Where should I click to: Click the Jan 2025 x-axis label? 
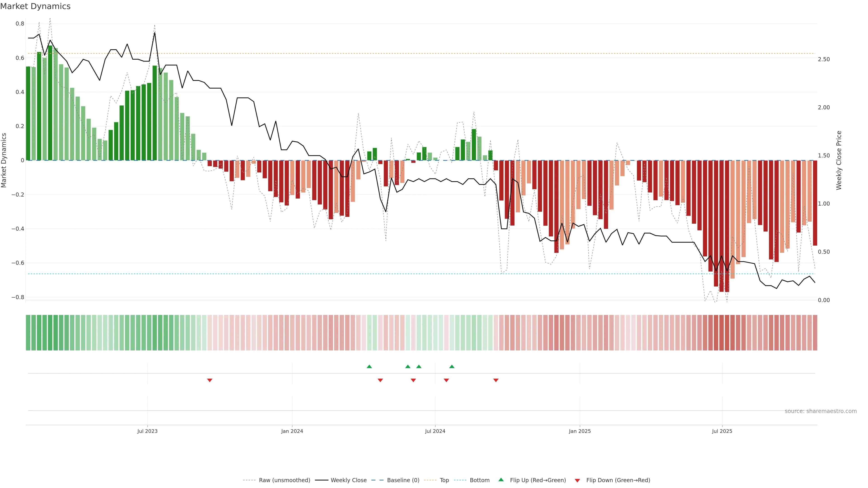(580, 431)
